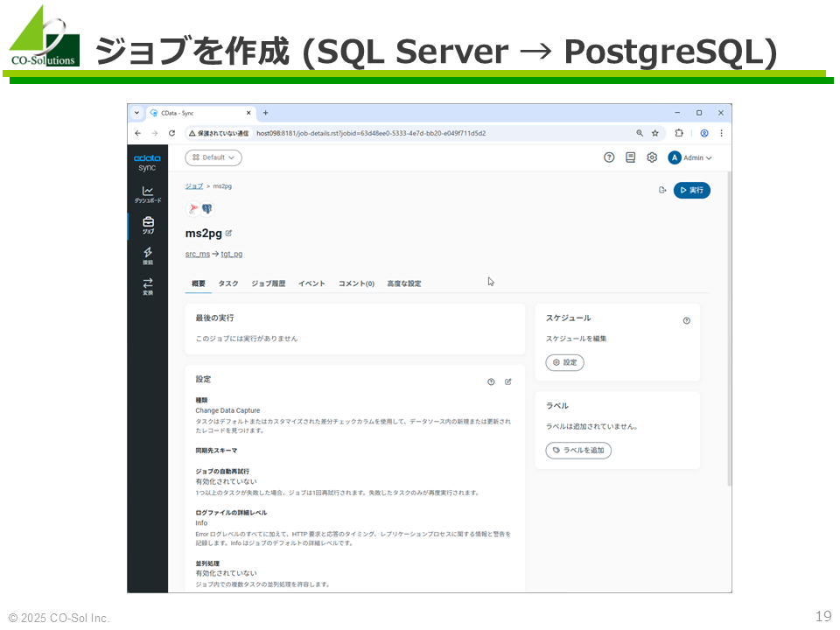Click the not-secure warning in address bar
Screen dimensions: 840x630
tap(219, 133)
